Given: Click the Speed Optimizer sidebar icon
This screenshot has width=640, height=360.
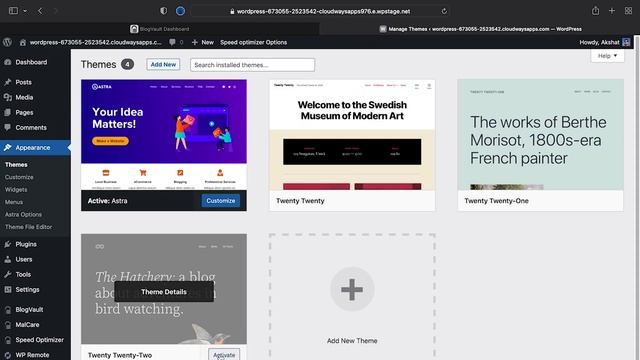Looking at the screenshot, I should [8, 340].
